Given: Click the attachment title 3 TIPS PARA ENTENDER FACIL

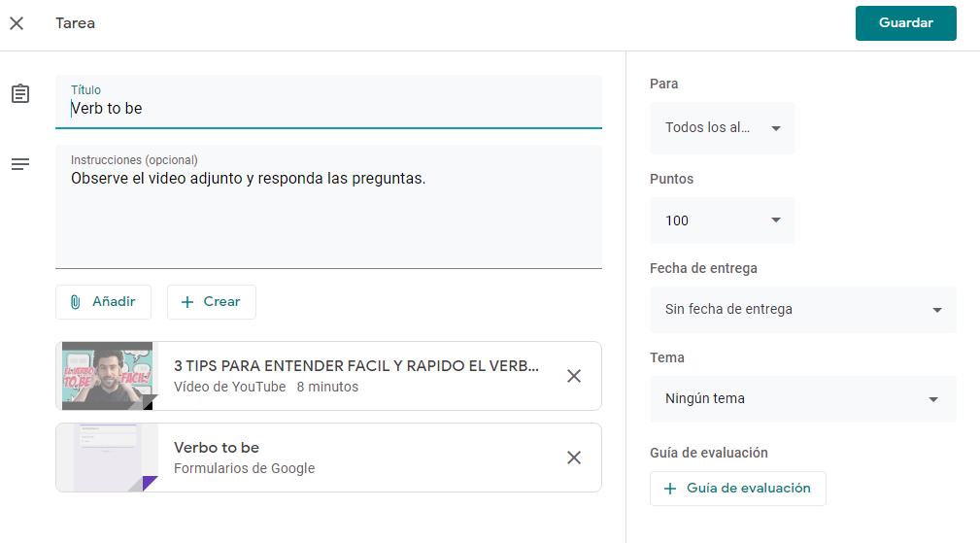Looking at the screenshot, I should pos(356,365).
